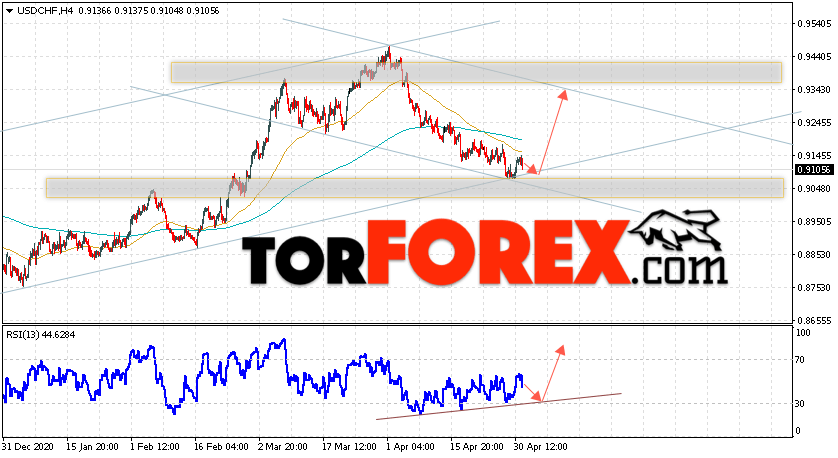Screen dimensions: 838x458
Task: Click the 0.86555 price scale value
Action: coord(814,320)
